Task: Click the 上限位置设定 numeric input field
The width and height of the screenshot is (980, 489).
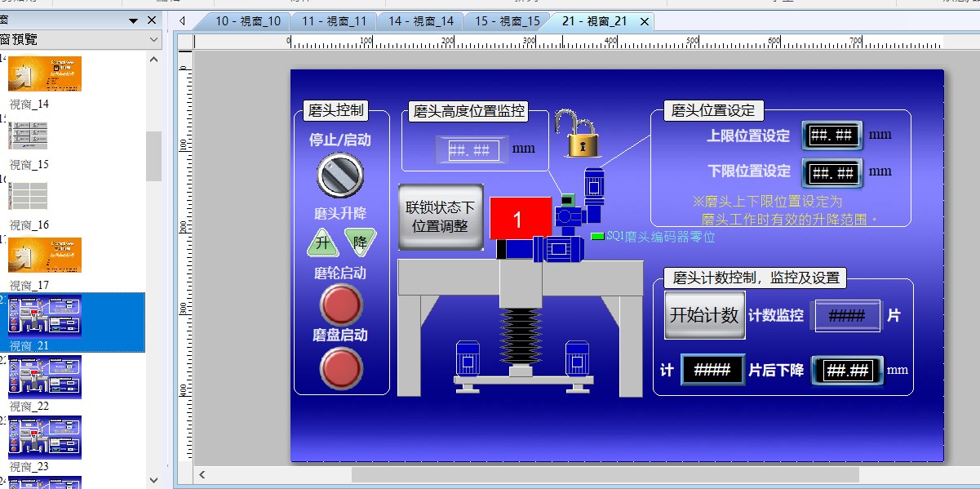Action: coord(832,136)
